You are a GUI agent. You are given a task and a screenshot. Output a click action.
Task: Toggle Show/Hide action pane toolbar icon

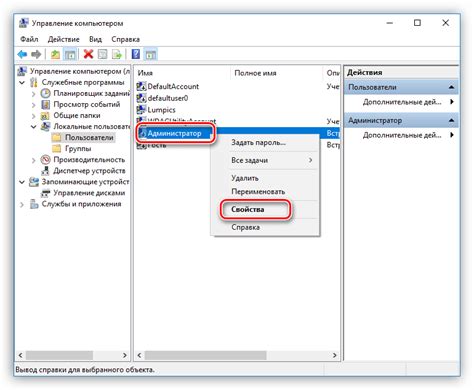coord(151,54)
